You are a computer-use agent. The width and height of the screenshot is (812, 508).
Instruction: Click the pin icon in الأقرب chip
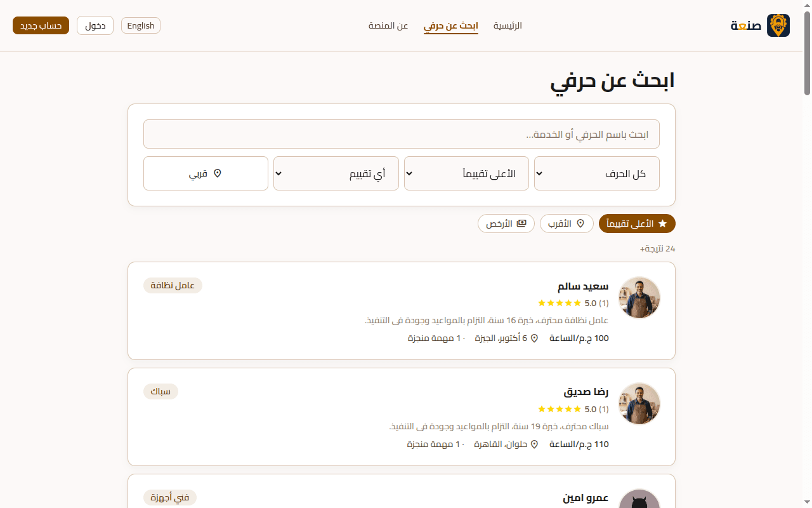[x=580, y=224]
